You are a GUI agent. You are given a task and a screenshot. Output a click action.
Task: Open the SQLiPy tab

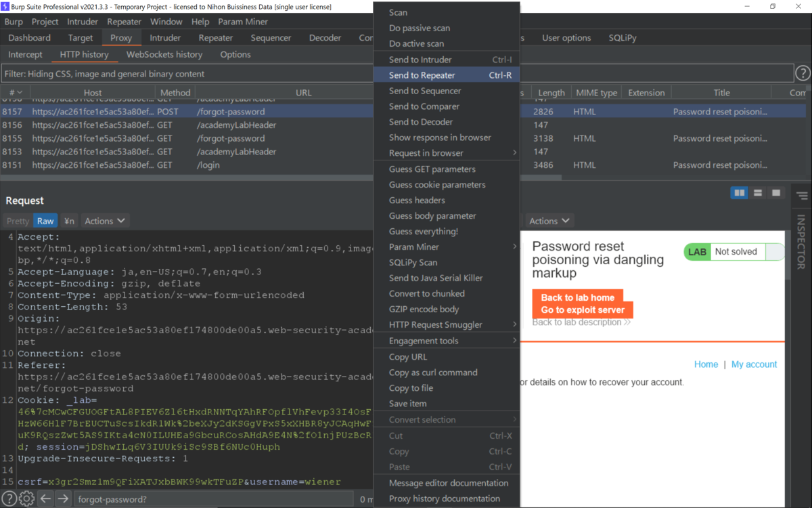[623, 38]
